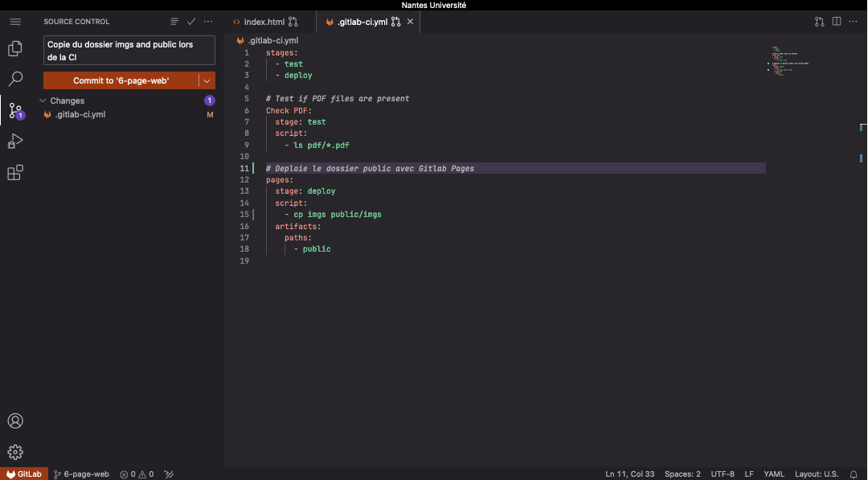Click the 'artifacts:' key on line 16
868x480 pixels.
coord(298,227)
